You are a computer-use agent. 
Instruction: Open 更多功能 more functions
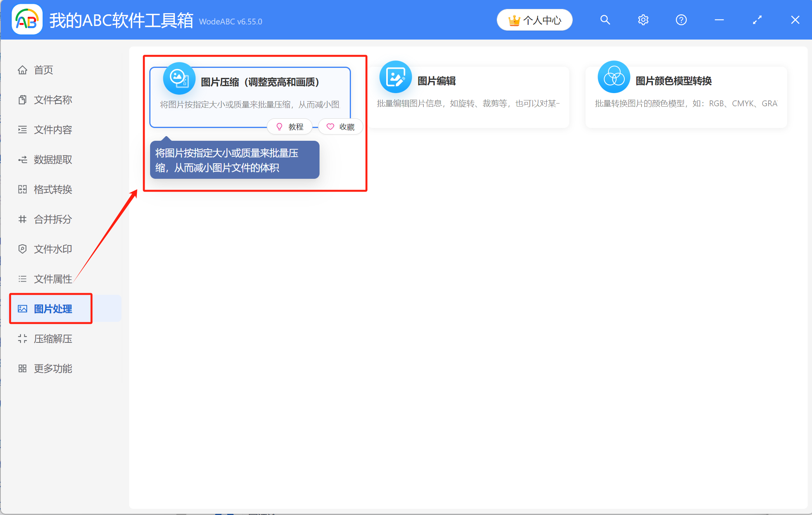(53, 368)
